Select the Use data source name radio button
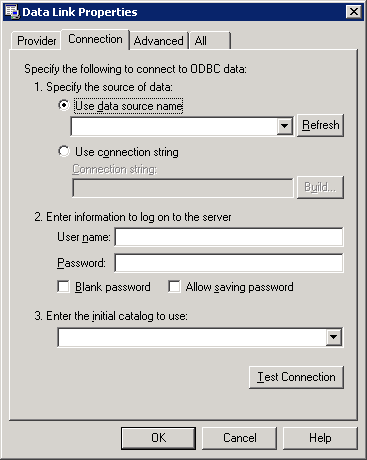This screenshot has height=460, width=367. point(63,105)
